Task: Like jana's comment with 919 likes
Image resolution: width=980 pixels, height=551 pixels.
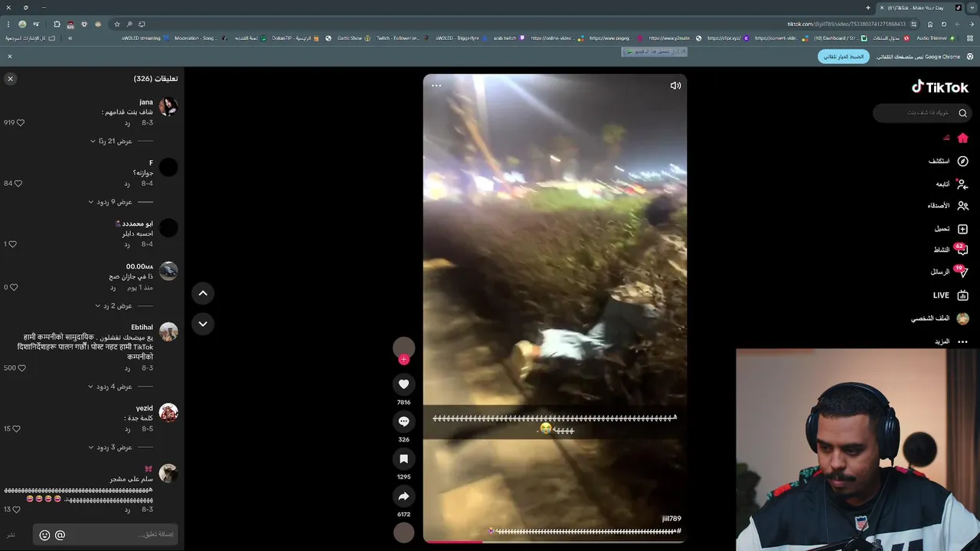Action: point(21,122)
